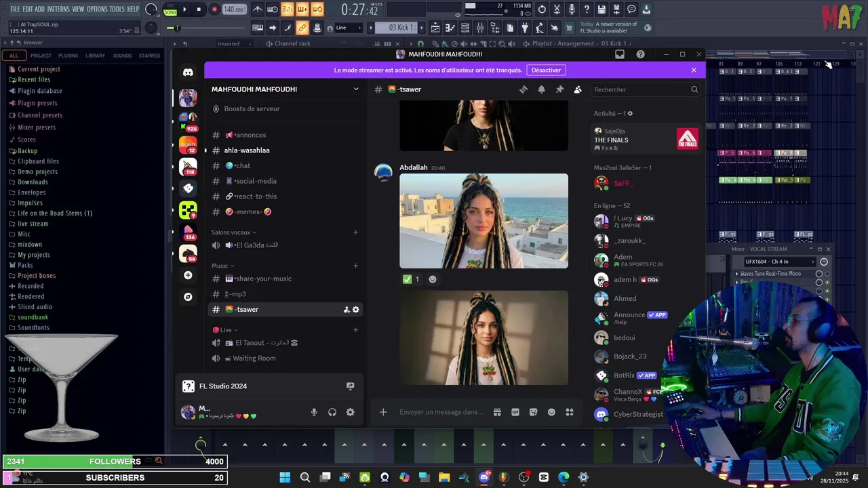
Task: Open the OPTIONS menu in FL Studio
Action: click(97, 9)
